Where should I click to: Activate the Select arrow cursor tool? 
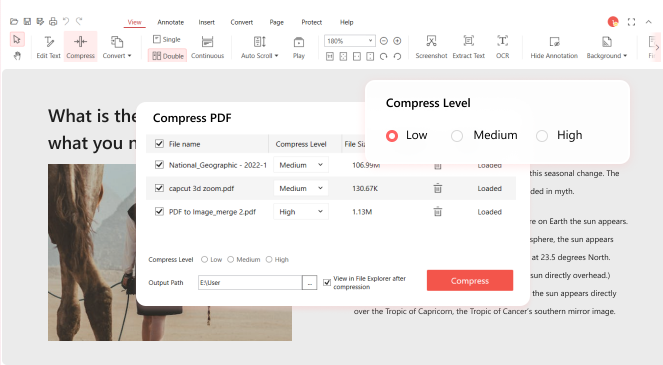tap(17, 40)
